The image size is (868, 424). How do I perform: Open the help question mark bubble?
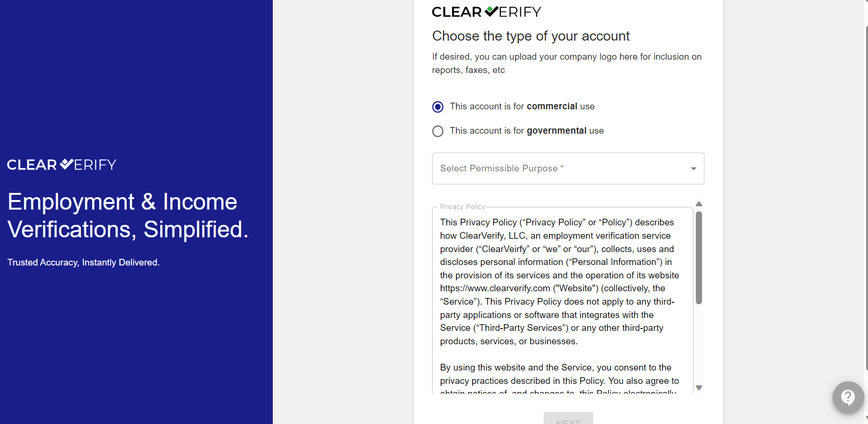coord(847,397)
